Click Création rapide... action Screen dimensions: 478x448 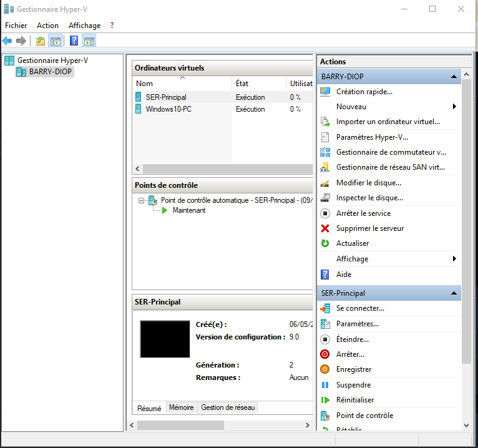click(364, 92)
